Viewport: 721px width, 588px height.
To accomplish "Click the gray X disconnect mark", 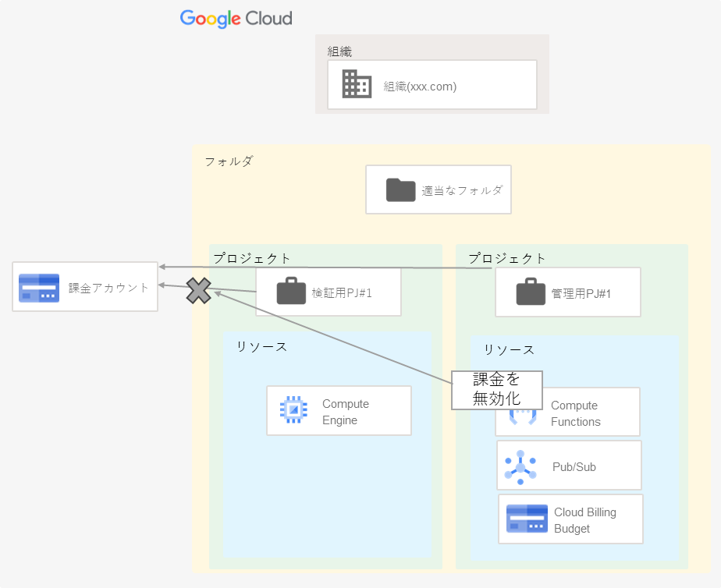I will pos(199,290).
